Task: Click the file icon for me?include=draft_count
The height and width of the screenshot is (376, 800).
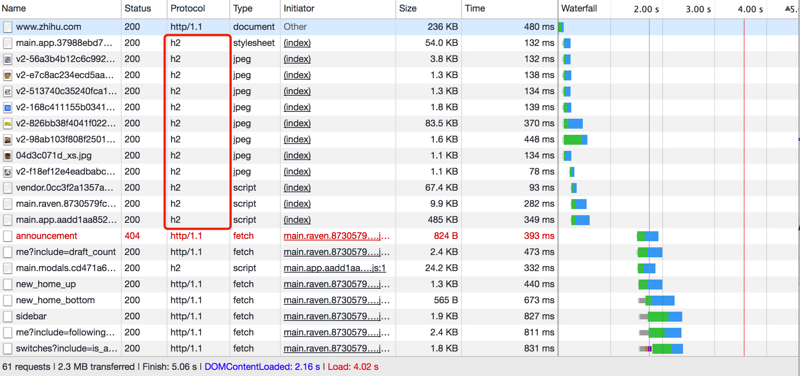Action: (x=7, y=252)
